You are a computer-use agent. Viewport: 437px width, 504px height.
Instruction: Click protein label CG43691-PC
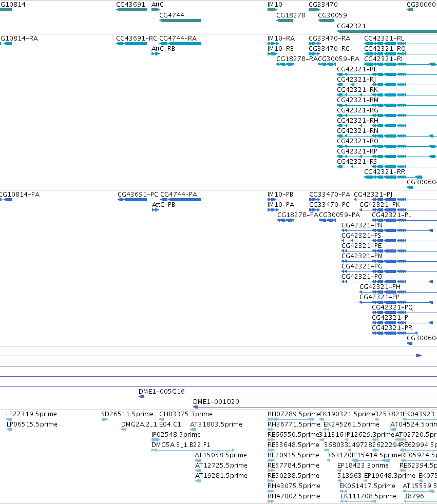[x=138, y=195]
